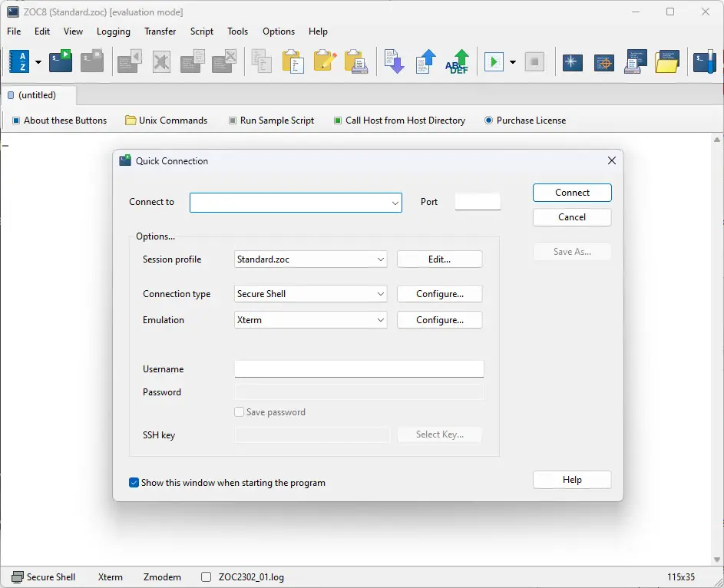Image resolution: width=724 pixels, height=588 pixels.
Task: Click the orange crosshair screen icon
Action: (604, 62)
